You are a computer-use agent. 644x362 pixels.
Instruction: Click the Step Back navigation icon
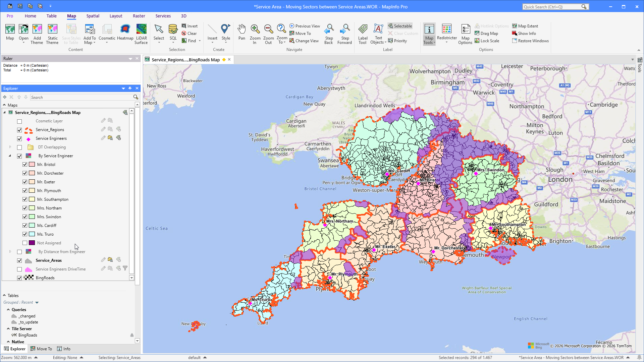(x=329, y=34)
